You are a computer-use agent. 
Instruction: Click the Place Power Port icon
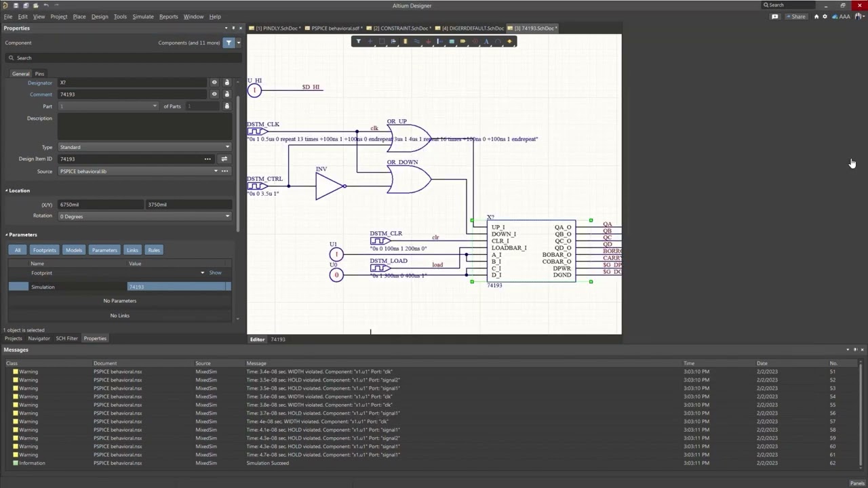pyautogui.click(x=429, y=41)
